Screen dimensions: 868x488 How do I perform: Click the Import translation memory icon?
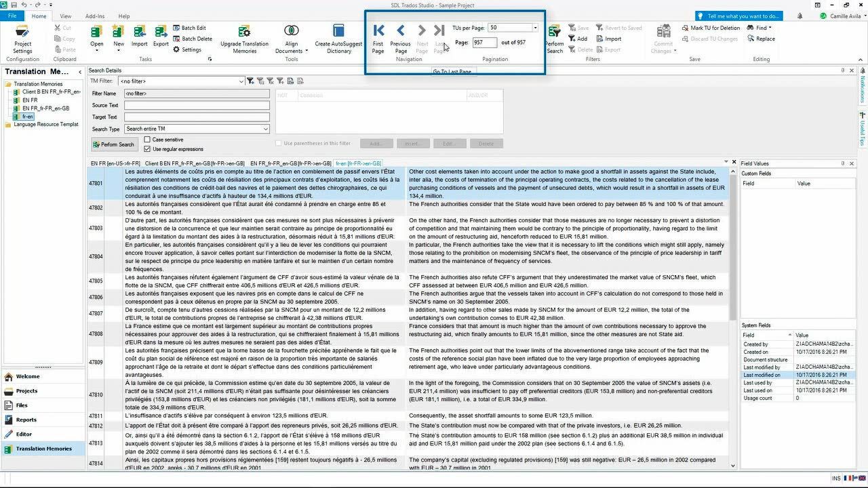point(140,32)
